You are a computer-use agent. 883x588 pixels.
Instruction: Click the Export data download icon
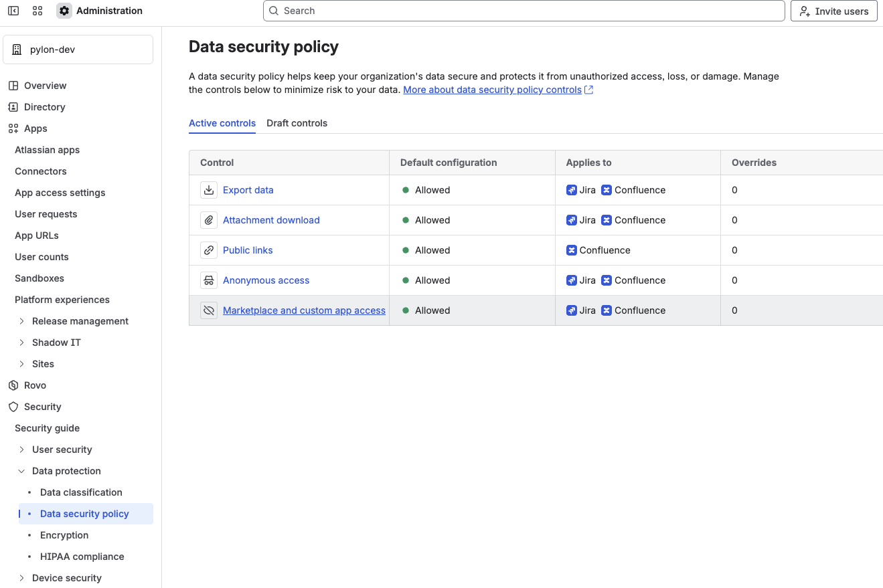(209, 190)
